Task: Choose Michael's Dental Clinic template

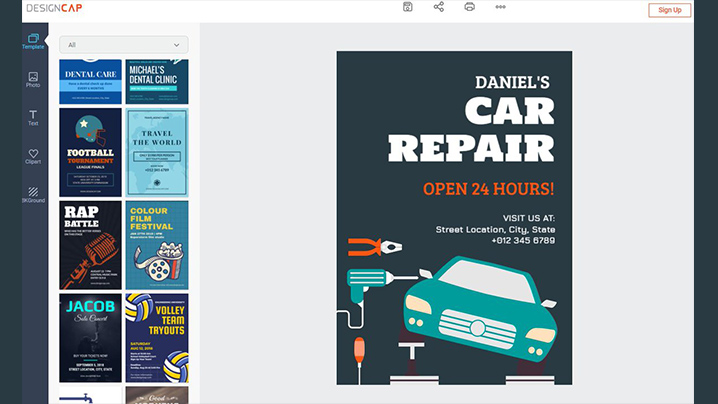Action: tap(156, 82)
